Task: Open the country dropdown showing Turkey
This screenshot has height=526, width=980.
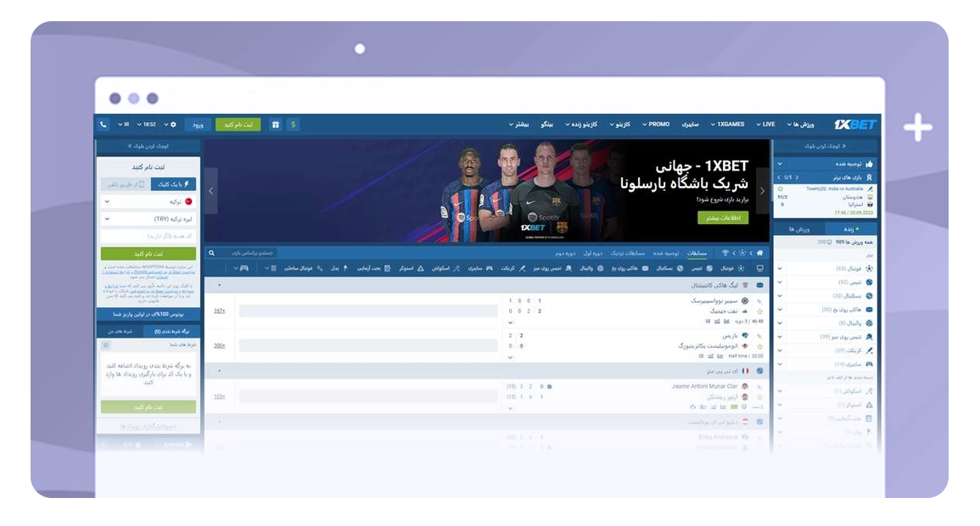Action: [x=148, y=202]
